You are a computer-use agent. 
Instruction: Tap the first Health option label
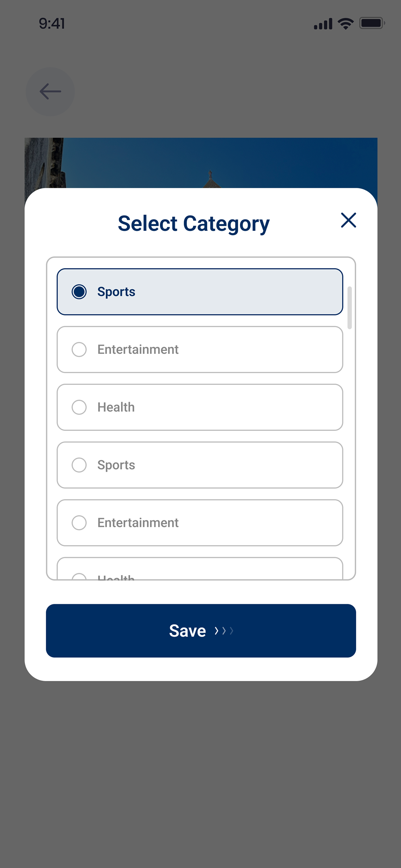pos(116,407)
